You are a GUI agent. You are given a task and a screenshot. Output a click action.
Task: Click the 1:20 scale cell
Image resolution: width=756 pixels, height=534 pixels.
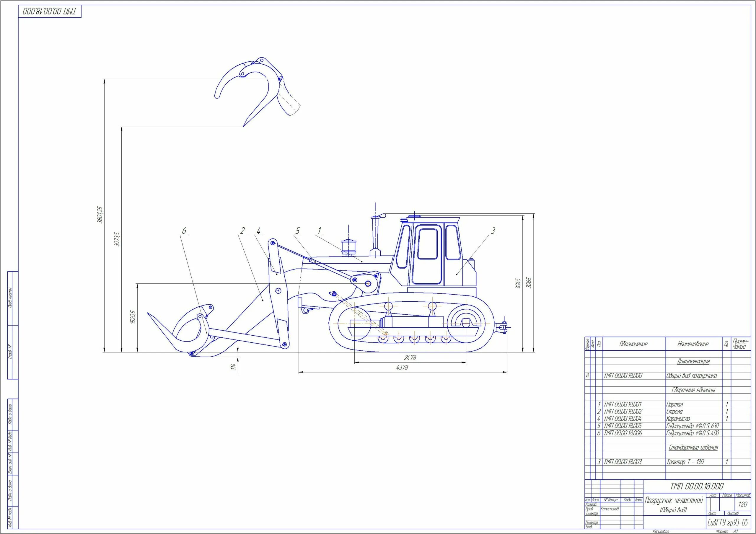(743, 504)
